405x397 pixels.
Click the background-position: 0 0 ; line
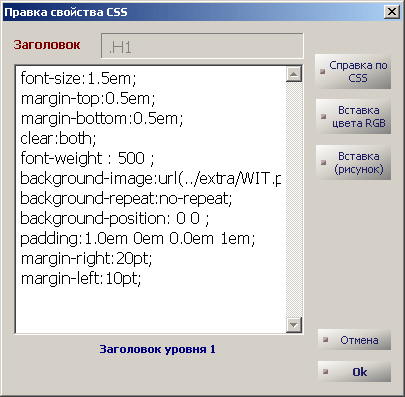coord(115,219)
